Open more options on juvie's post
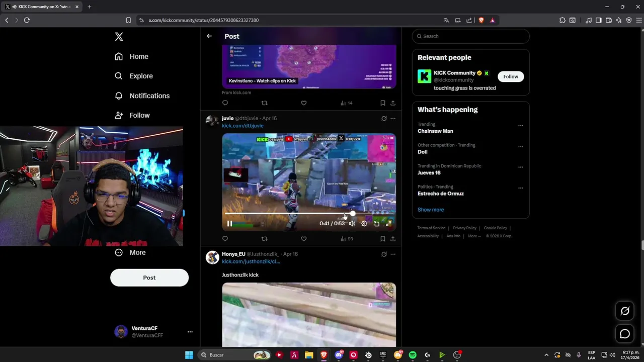The image size is (644, 362). pyautogui.click(x=393, y=119)
